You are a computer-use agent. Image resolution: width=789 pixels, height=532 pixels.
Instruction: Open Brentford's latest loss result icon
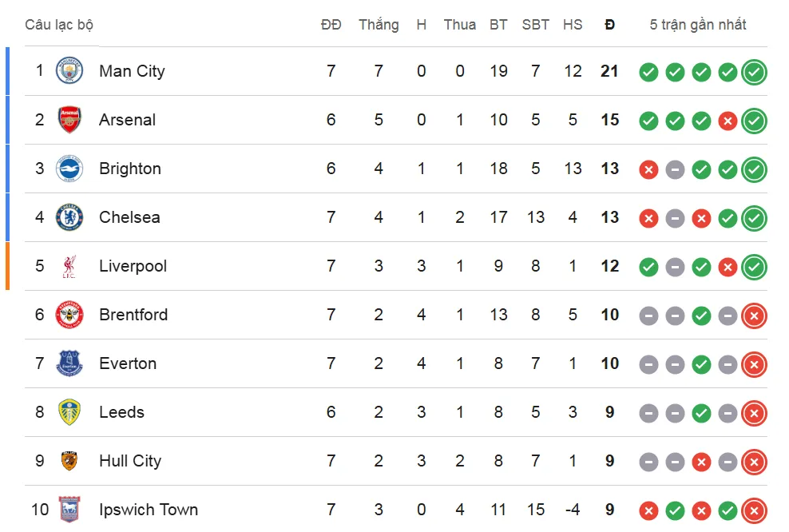[754, 316]
